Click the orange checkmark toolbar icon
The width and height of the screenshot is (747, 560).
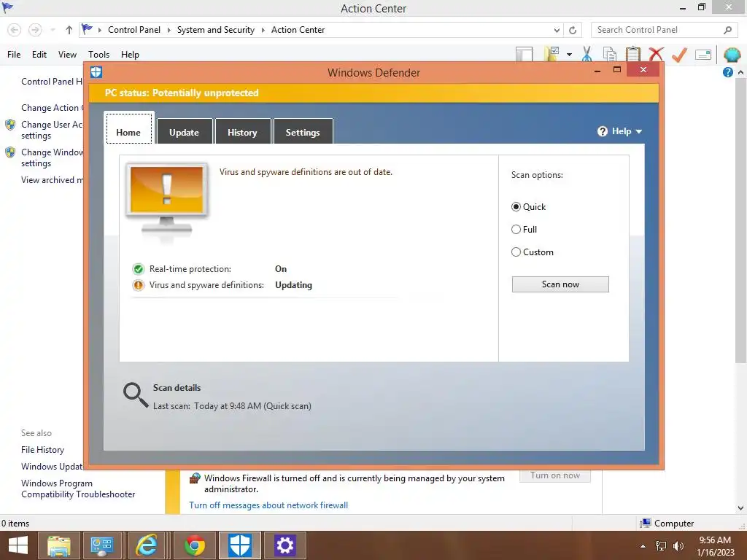click(679, 54)
